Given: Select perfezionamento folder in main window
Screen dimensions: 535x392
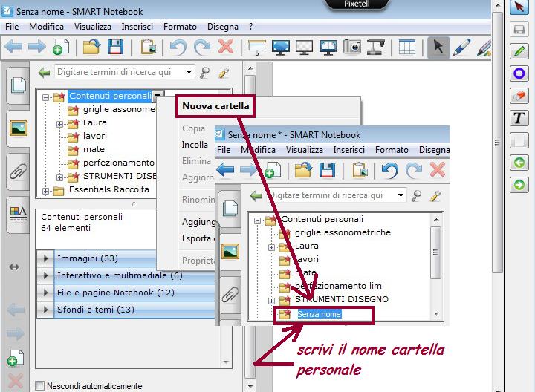Looking at the screenshot, I should [x=119, y=163].
